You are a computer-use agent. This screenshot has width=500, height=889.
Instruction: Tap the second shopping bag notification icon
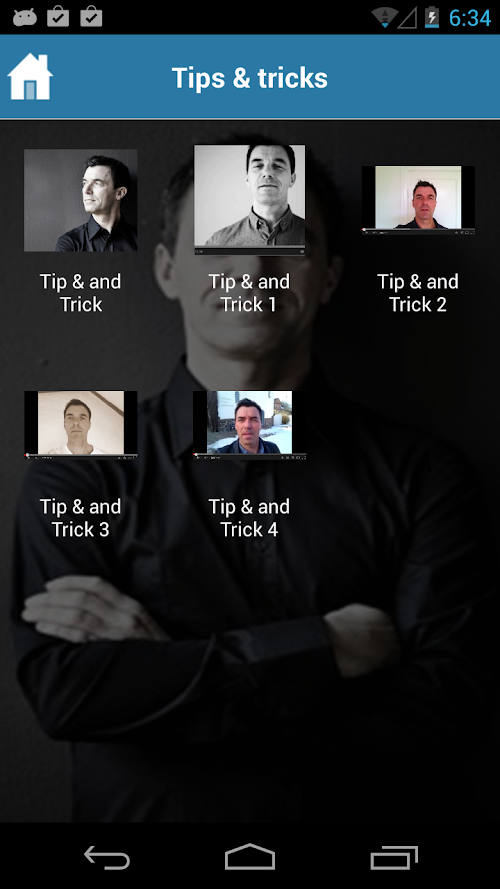91,16
